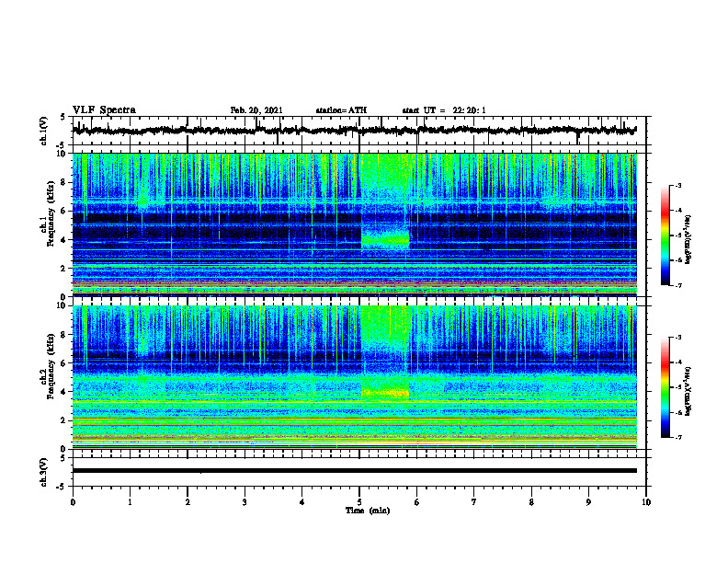Click the "-7" tick on ch.1 color bar
Viewport: 728px width, 563px height.
click(x=678, y=285)
